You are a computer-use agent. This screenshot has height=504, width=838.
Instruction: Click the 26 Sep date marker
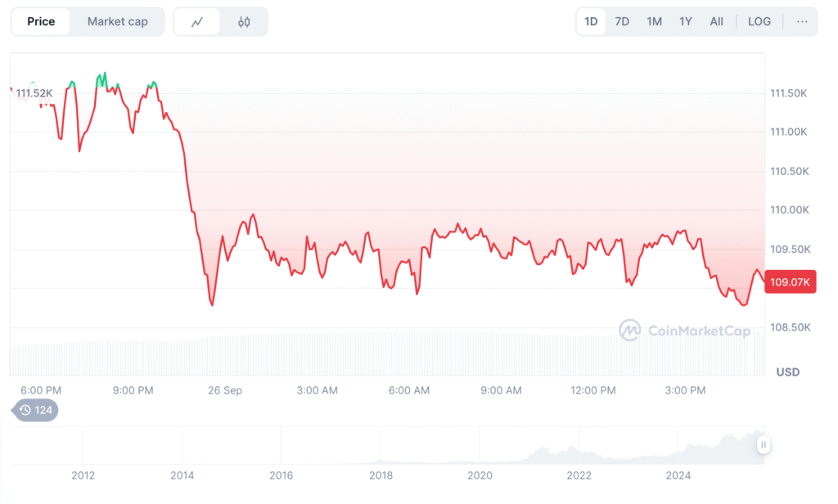pyautogui.click(x=225, y=391)
